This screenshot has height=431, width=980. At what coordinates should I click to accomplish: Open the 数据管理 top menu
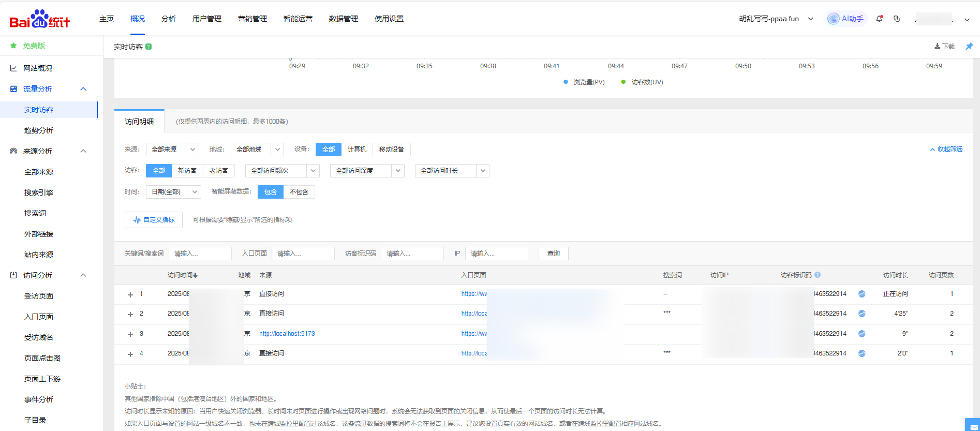(x=344, y=19)
